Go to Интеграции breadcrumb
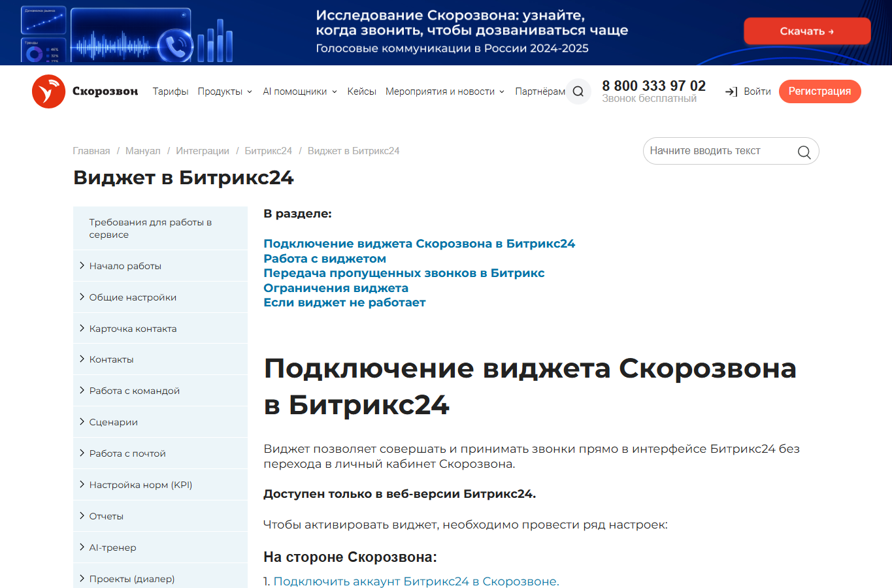Image resolution: width=892 pixels, height=588 pixels. [x=203, y=151]
